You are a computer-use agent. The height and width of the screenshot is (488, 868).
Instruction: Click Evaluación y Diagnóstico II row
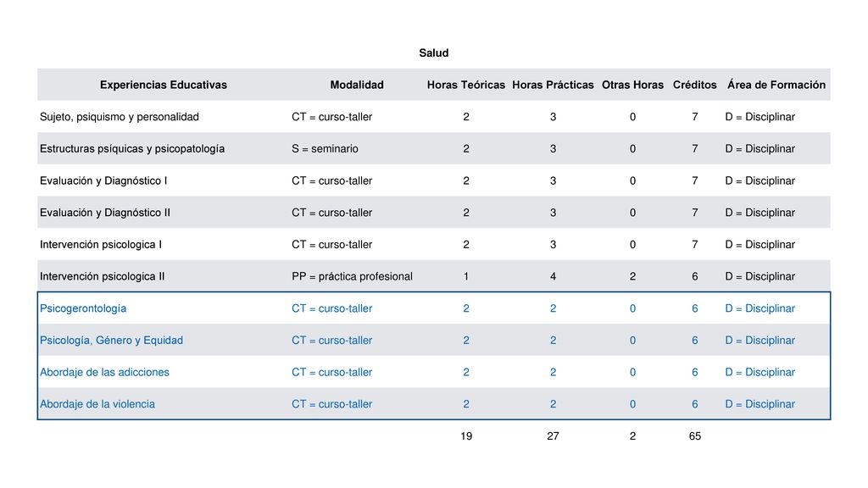point(434,213)
